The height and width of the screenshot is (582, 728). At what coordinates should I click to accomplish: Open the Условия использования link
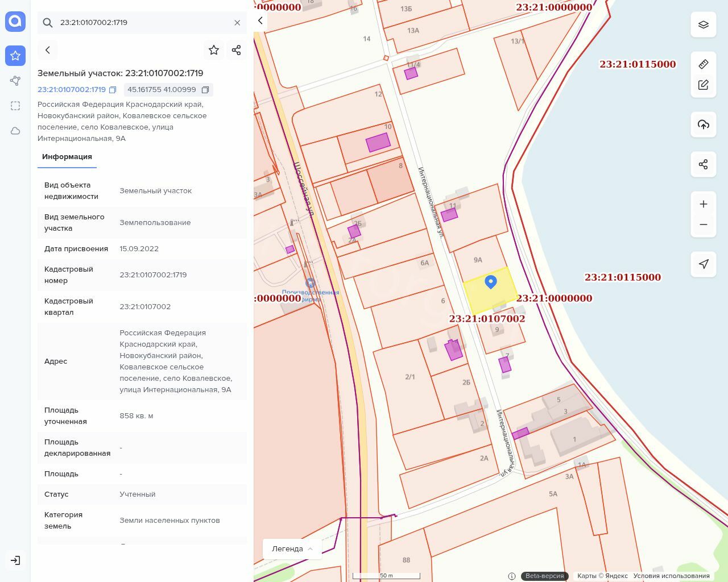coord(671,576)
